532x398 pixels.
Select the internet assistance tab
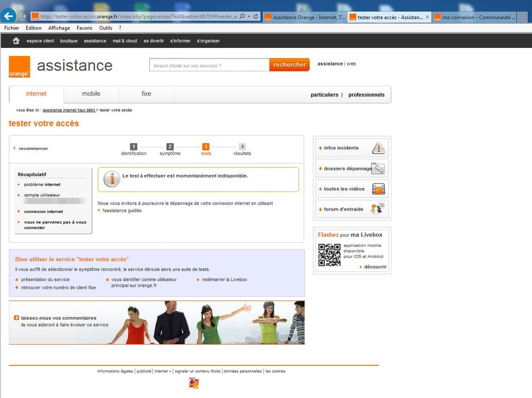pos(36,94)
